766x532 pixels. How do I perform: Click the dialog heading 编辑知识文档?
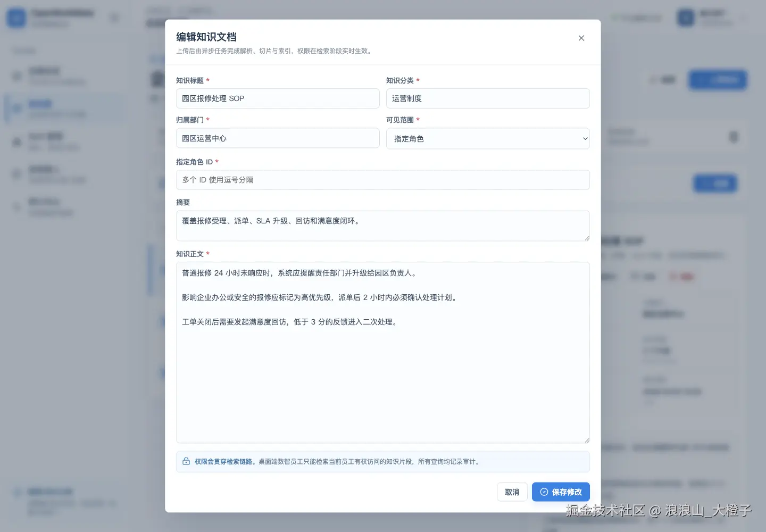pos(206,37)
